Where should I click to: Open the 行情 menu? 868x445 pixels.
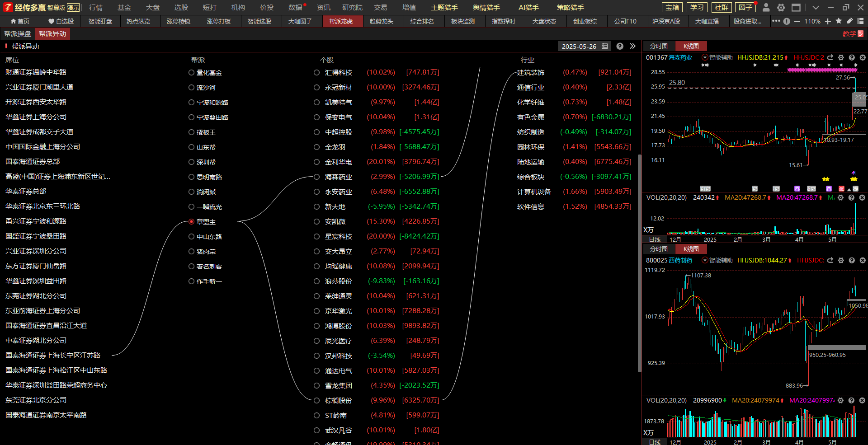click(96, 7)
